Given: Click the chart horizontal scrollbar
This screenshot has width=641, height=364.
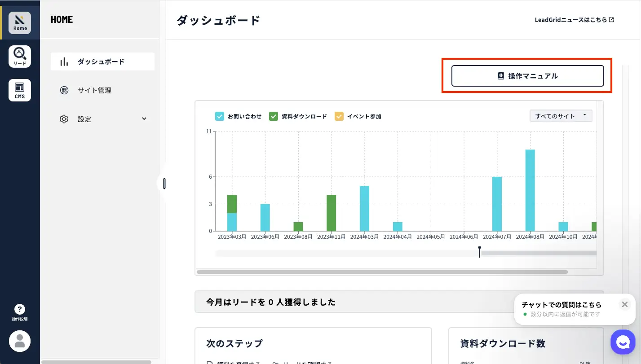Looking at the screenshot, I should click(x=382, y=272).
